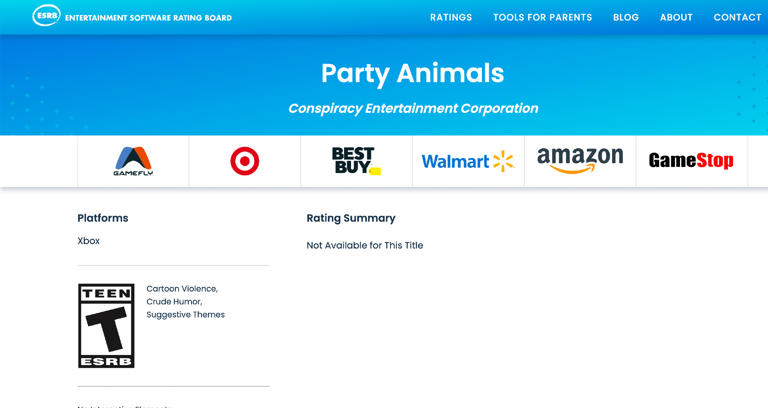Open the About menu item

tap(676, 17)
